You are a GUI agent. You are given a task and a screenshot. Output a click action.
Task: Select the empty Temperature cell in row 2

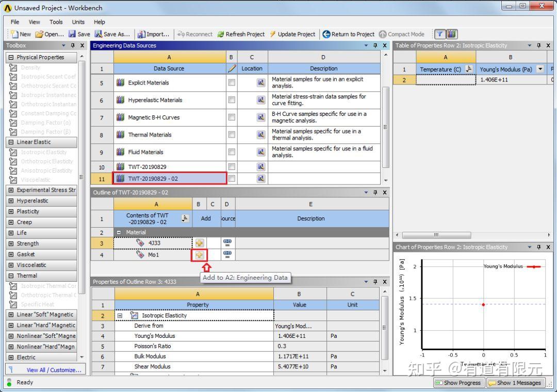446,79
